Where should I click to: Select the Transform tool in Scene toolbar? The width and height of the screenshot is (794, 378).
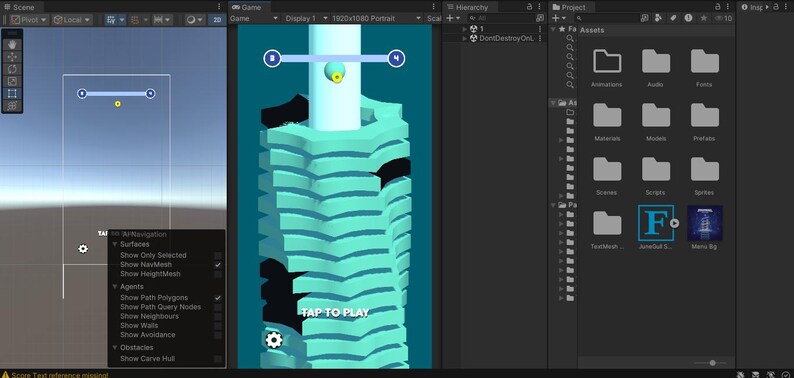(x=12, y=105)
